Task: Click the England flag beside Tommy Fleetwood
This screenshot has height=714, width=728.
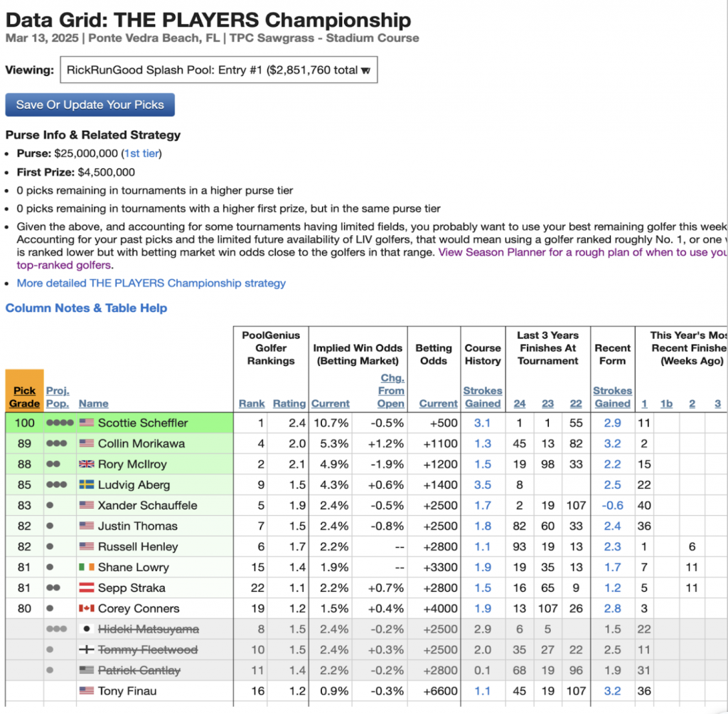Action: coord(86,650)
